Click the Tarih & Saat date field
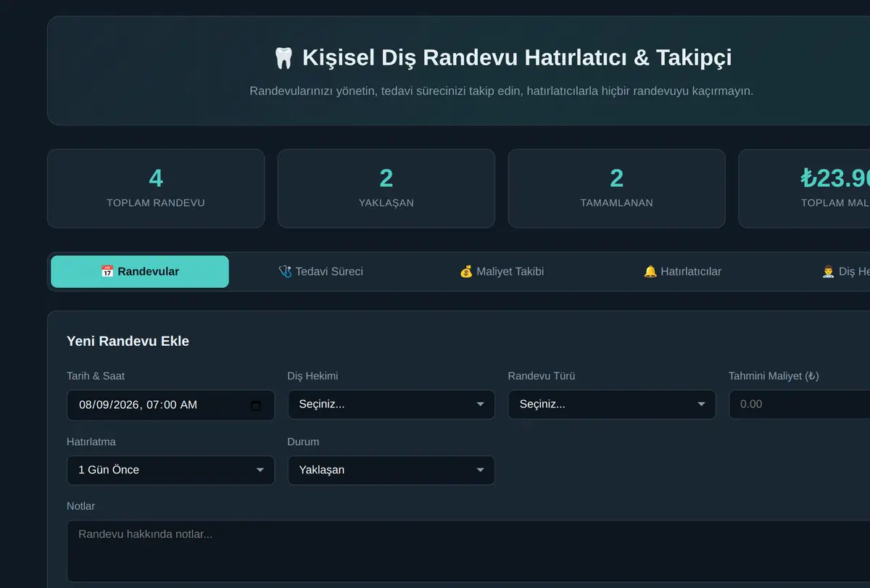This screenshot has height=588, width=870. pyautogui.click(x=170, y=405)
